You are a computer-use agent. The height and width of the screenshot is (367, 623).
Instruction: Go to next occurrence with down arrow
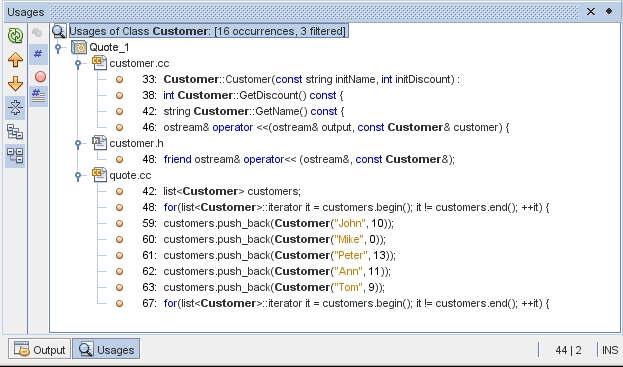(x=15, y=84)
